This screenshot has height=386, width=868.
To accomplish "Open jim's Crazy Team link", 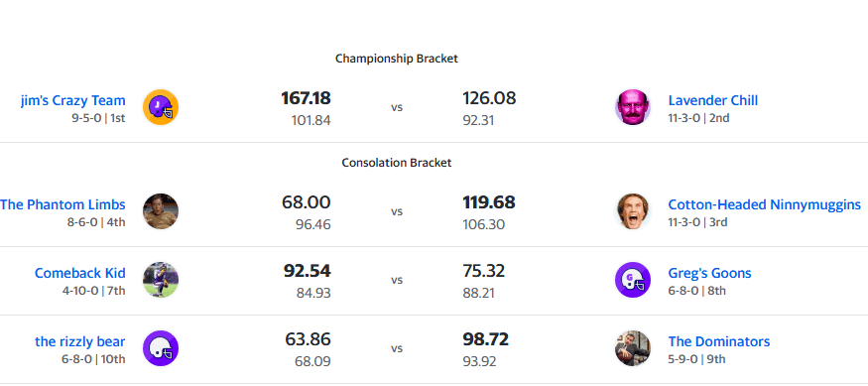I will pos(73,101).
